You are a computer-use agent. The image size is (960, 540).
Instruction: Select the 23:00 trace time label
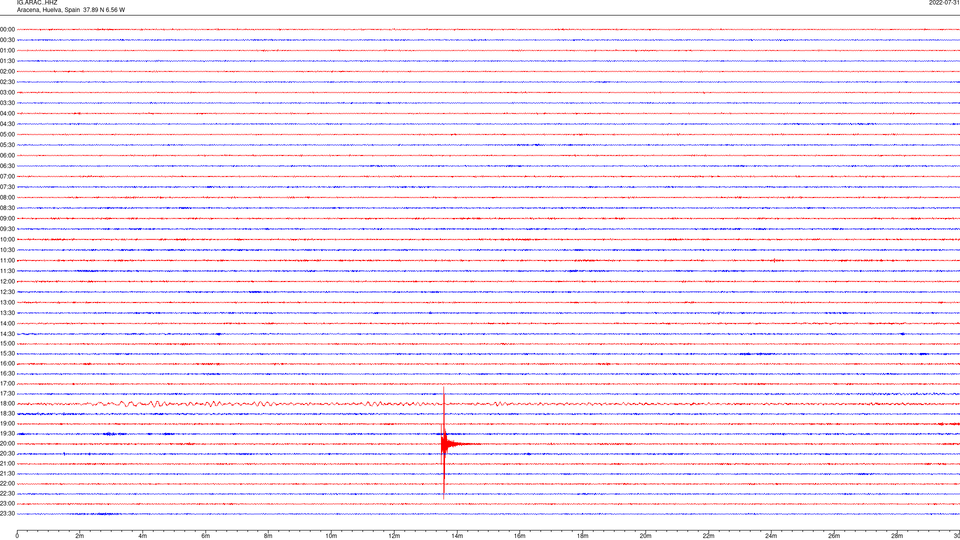(x=7, y=504)
